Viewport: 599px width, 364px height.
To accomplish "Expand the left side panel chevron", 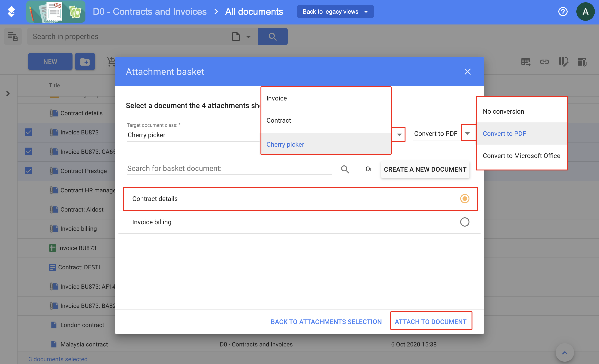I will [x=8, y=93].
